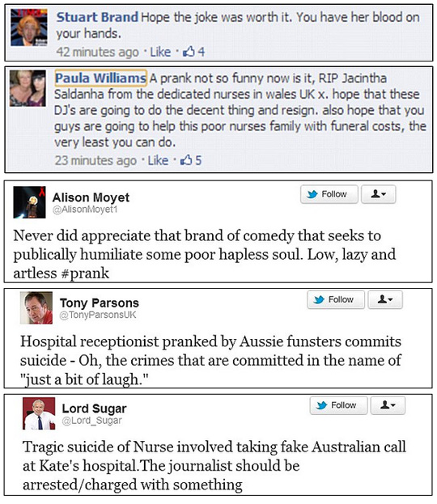Click Paula Williams' avatar photo
The image size is (437, 504).
(28, 88)
